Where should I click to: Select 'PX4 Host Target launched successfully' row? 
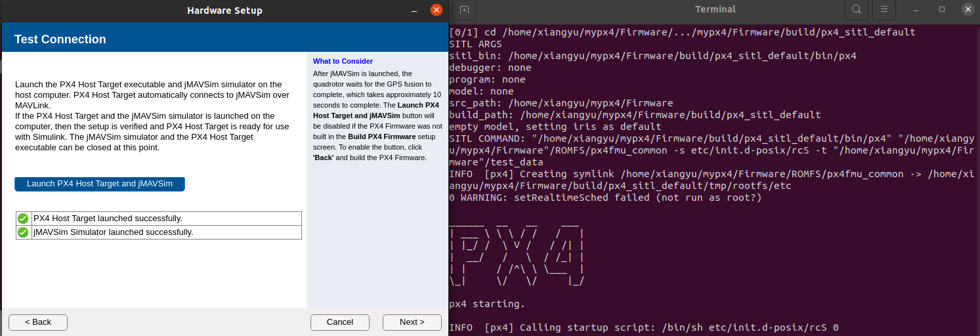click(x=167, y=219)
